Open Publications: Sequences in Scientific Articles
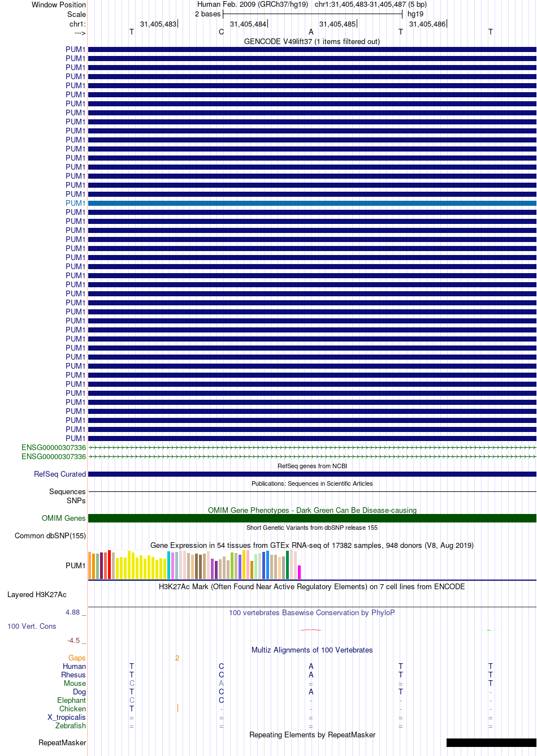This screenshot has height=756, width=537. [x=312, y=483]
